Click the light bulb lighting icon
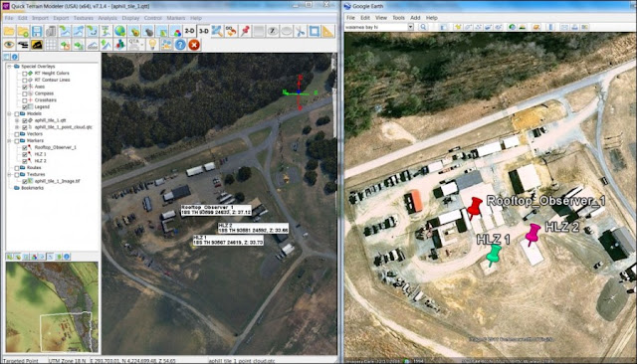 (x=152, y=45)
